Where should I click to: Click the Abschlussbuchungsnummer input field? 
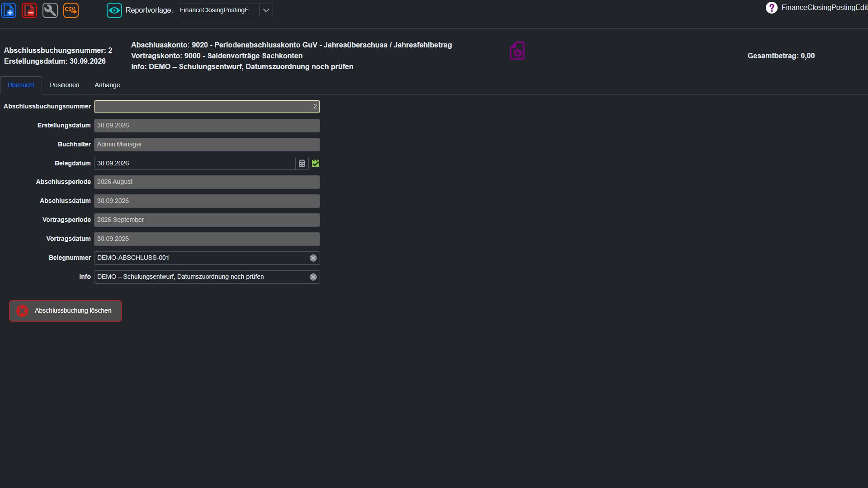pyautogui.click(x=207, y=107)
